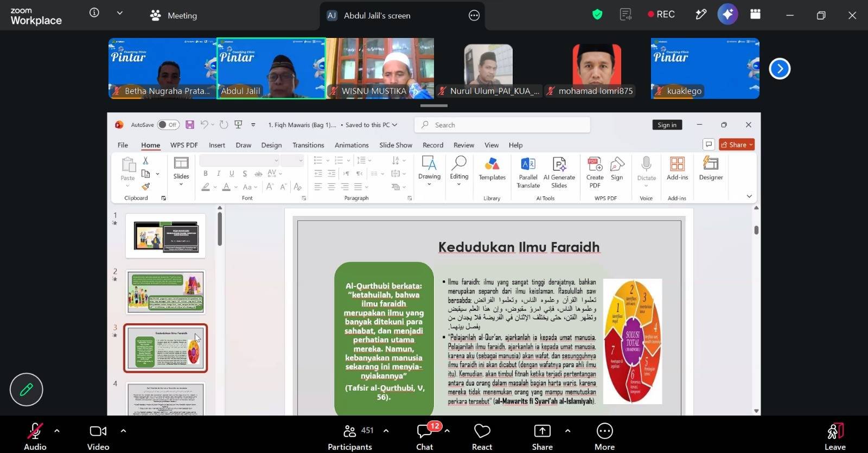Open Zoom meeting notes icon

click(626, 15)
